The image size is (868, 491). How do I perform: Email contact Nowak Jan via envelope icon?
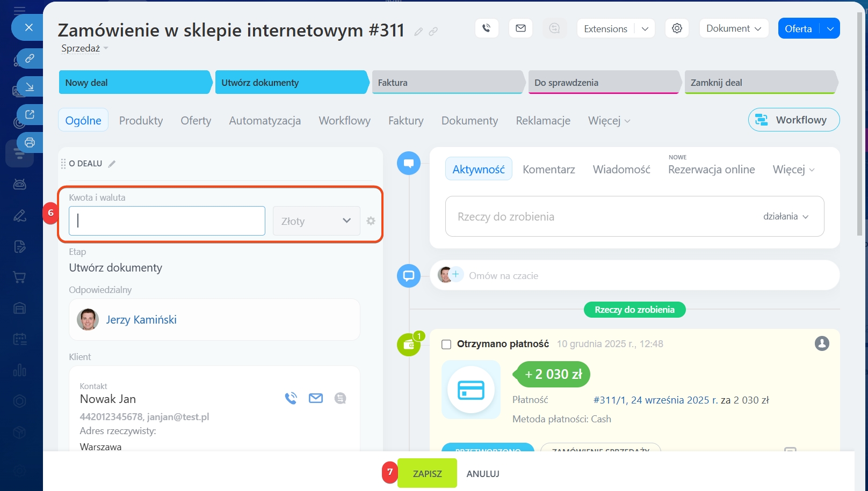(x=316, y=398)
